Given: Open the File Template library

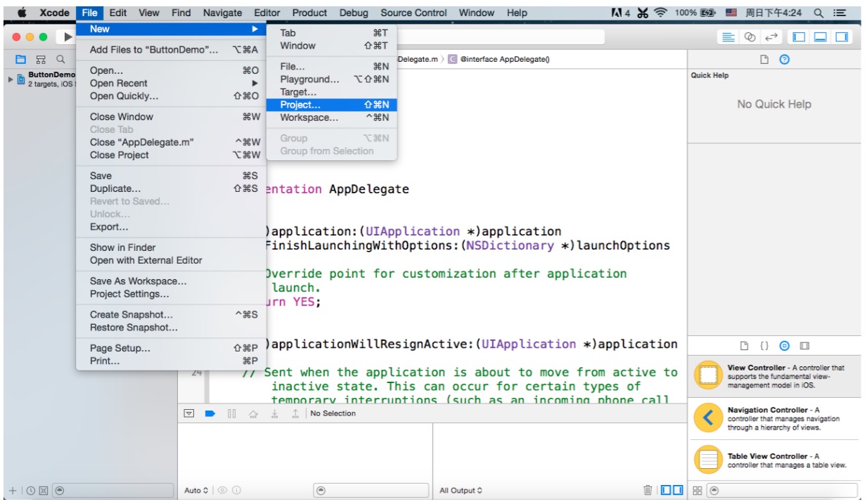Looking at the screenshot, I should coord(745,346).
